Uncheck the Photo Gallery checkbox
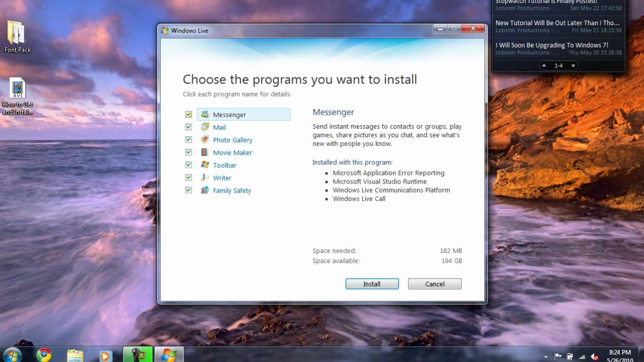The image size is (644, 362). [x=189, y=140]
